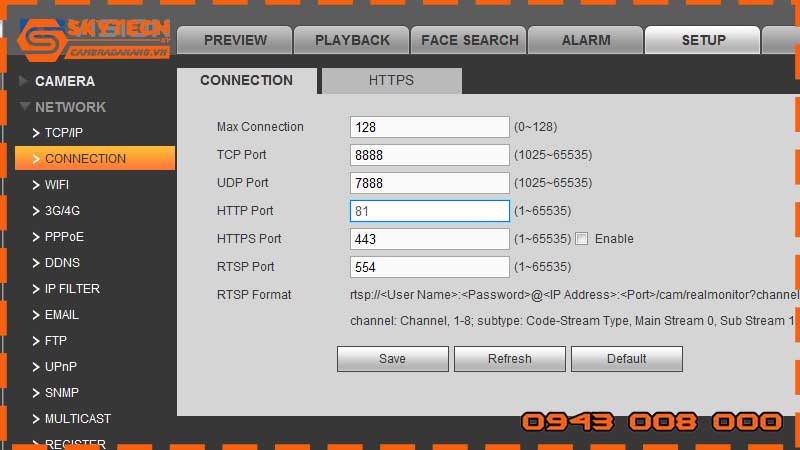
Task: Click the Max Connection field
Action: point(430,127)
